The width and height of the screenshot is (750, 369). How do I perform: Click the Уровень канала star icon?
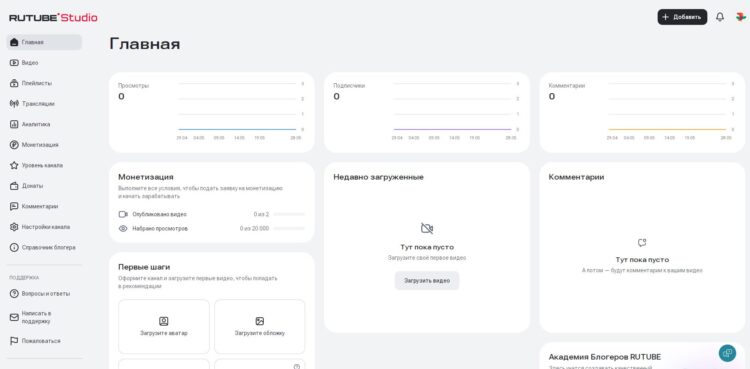coord(14,165)
